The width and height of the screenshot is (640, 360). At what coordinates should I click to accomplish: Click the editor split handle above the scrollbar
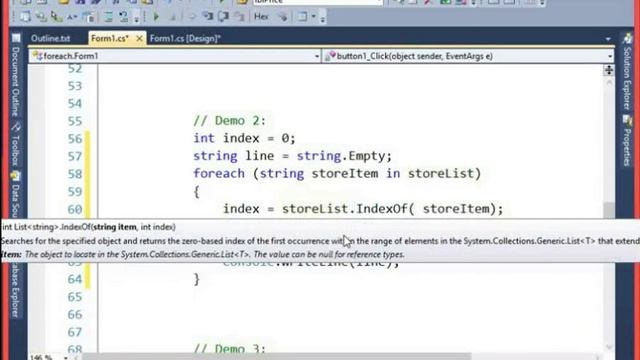pos(609,70)
